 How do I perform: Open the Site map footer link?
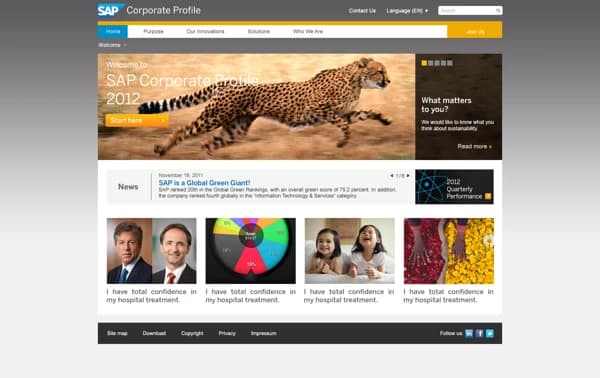[x=117, y=333]
